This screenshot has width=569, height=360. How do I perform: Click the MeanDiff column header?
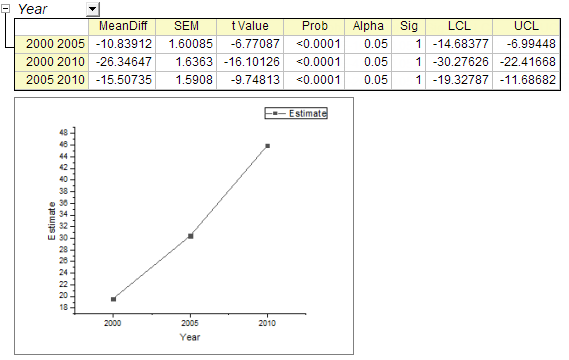pyautogui.click(x=122, y=26)
